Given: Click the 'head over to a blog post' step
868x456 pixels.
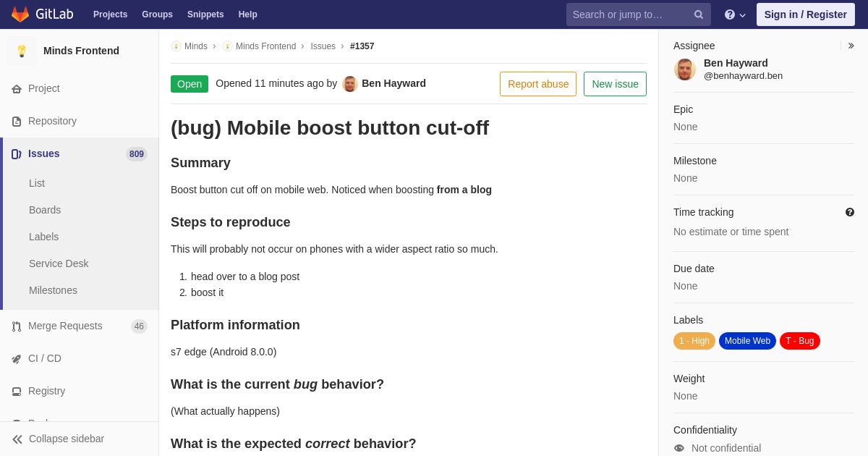Looking at the screenshot, I should pyautogui.click(x=245, y=276).
